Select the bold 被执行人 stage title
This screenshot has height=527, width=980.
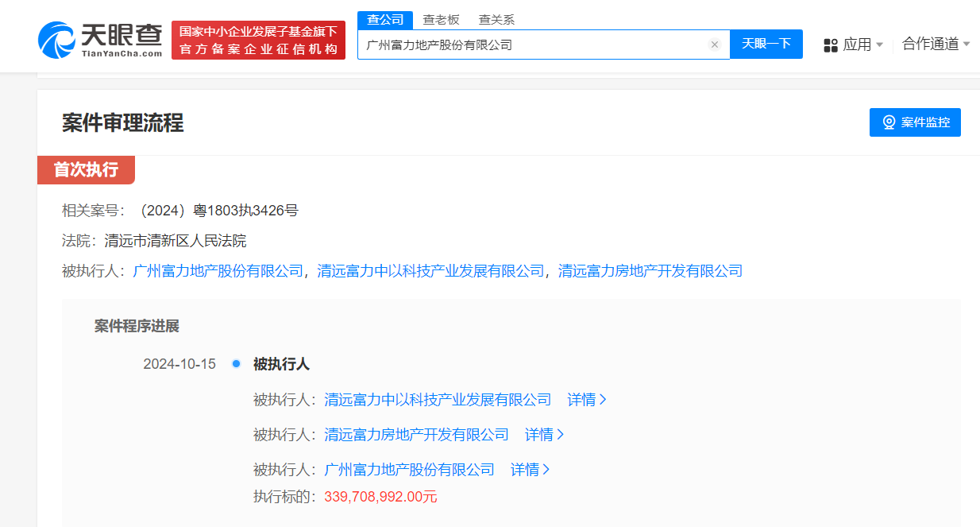click(281, 364)
